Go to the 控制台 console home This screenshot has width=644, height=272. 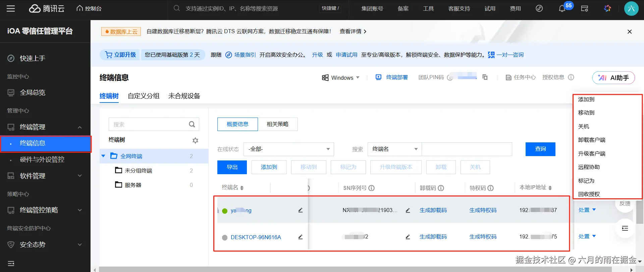[89, 8]
